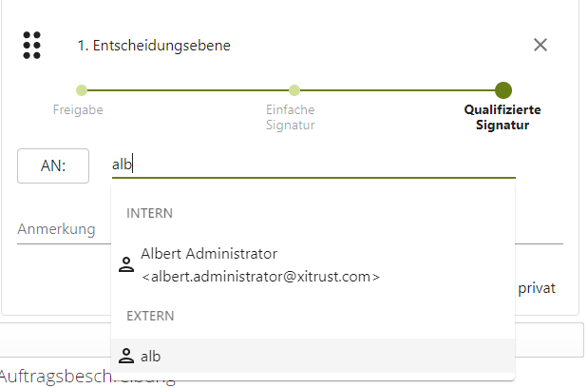Select the Einfache Signatur step dot
The width and height of the screenshot is (588, 388).
[294, 90]
